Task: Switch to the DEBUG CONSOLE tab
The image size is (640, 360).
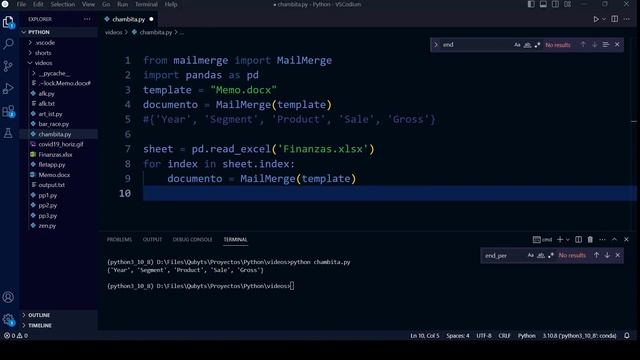Action: tap(192, 240)
